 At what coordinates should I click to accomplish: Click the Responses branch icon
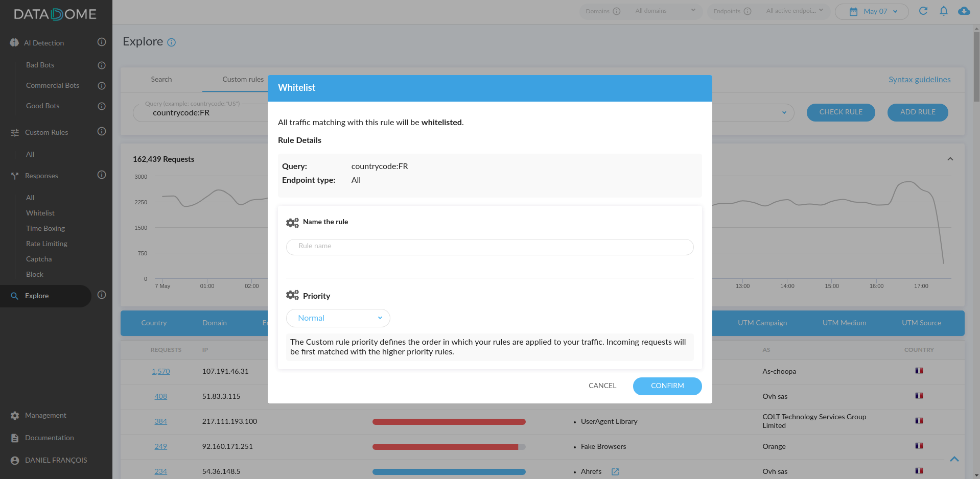click(x=15, y=176)
